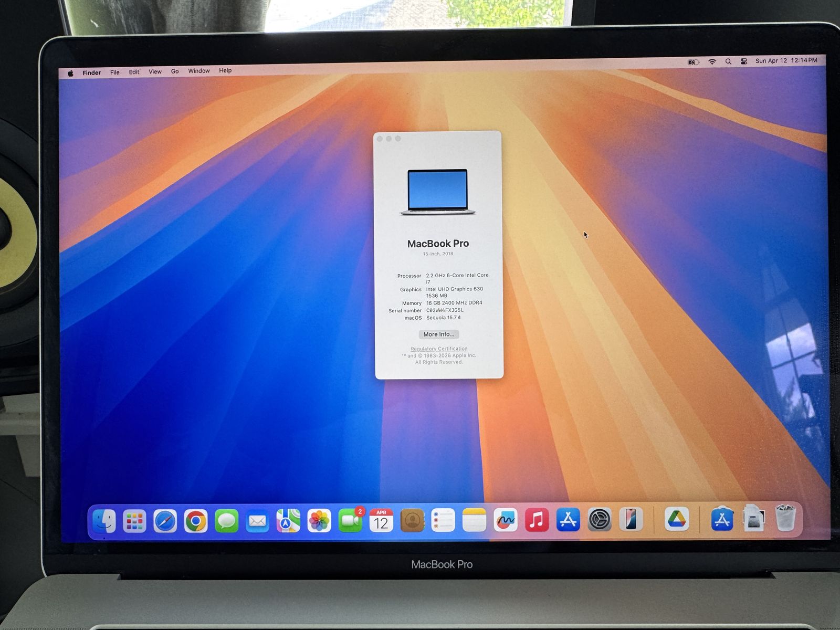Viewport: 840px width, 630px height.
Task: Open Safari browser in the dock
Action: pos(165,521)
